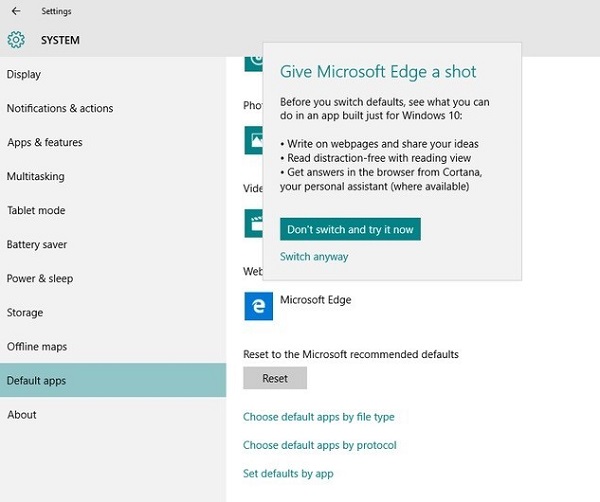Click the partially hidden photo viewer icon
Image resolution: width=600 pixels, height=502 pixels.
[x=253, y=140]
